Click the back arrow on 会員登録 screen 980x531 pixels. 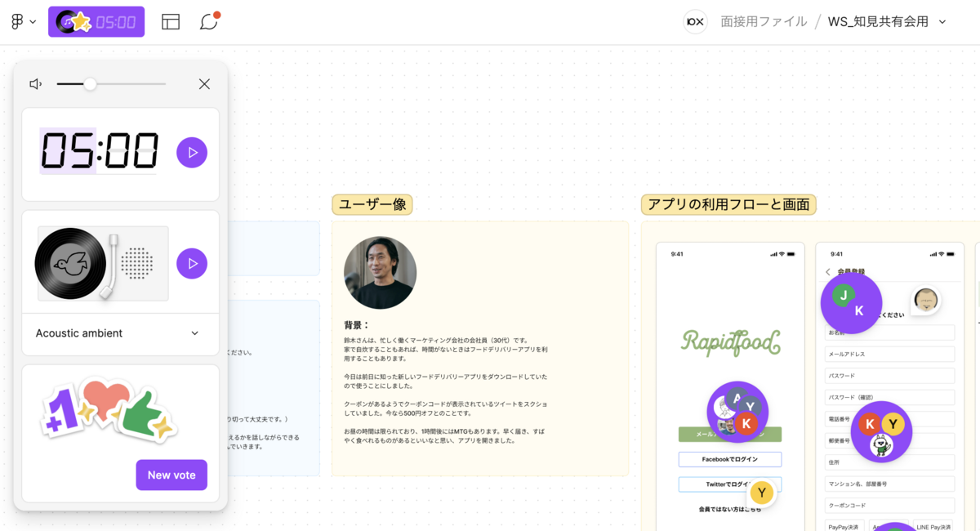[x=828, y=272]
